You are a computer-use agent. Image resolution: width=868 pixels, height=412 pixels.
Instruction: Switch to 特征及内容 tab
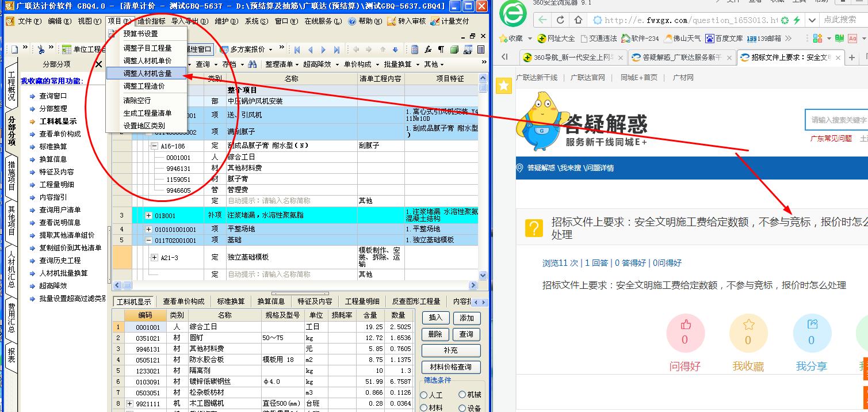pos(315,302)
